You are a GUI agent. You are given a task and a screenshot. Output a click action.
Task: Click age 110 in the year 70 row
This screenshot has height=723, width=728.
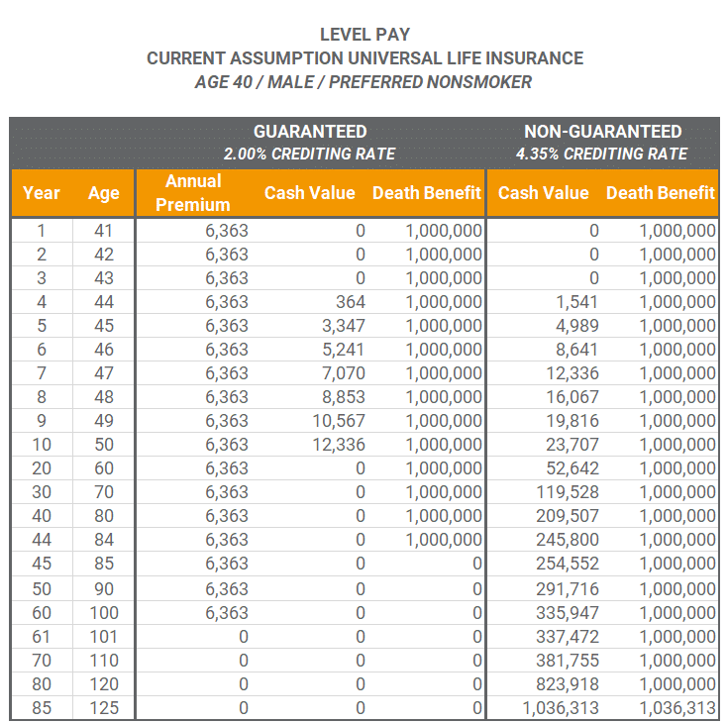(x=104, y=660)
